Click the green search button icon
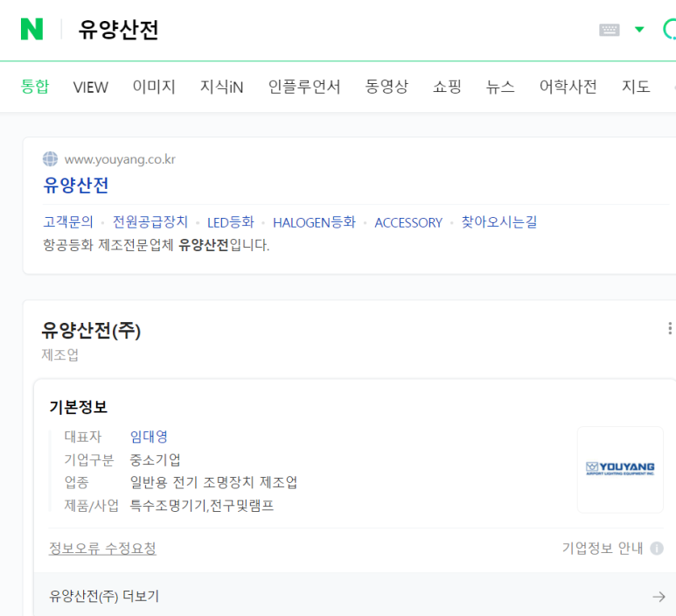 pyautogui.click(x=670, y=29)
